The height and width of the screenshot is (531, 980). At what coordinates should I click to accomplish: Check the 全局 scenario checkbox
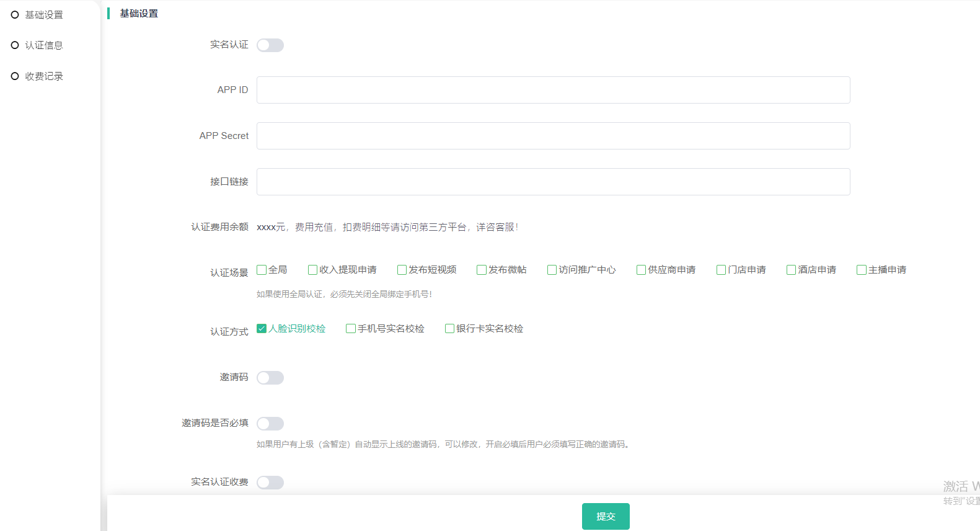pos(262,270)
